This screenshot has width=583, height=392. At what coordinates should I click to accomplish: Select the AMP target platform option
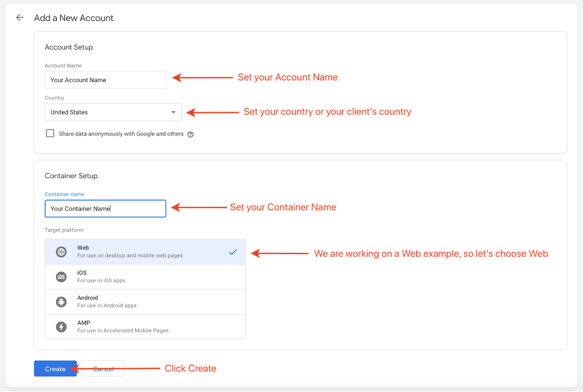point(145,327)
